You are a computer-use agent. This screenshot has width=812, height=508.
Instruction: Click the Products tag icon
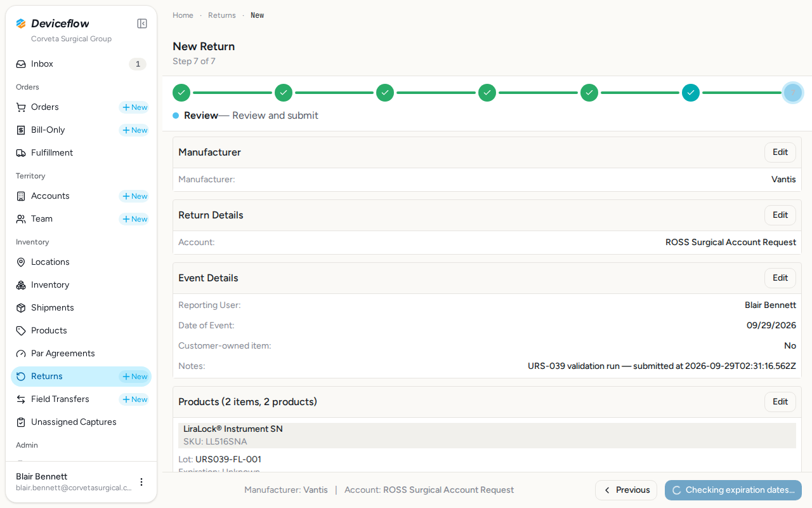point(21,331)
